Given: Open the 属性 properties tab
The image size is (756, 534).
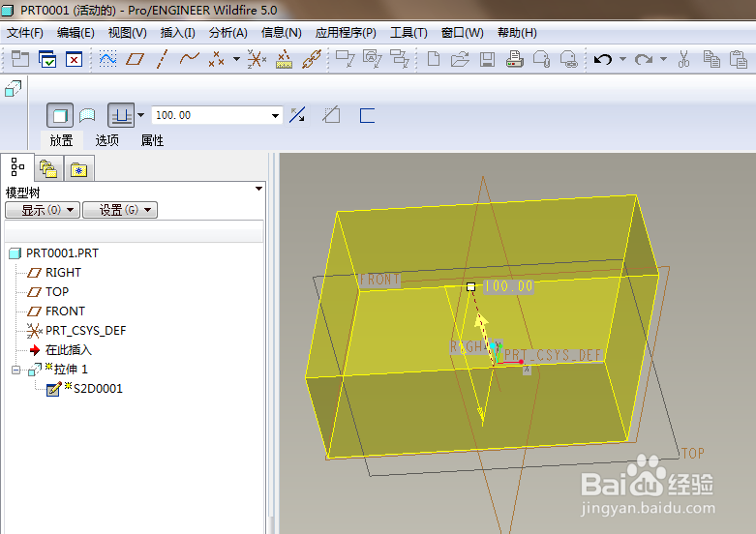Looking at the screenshot, I should (x=152, y=140).
